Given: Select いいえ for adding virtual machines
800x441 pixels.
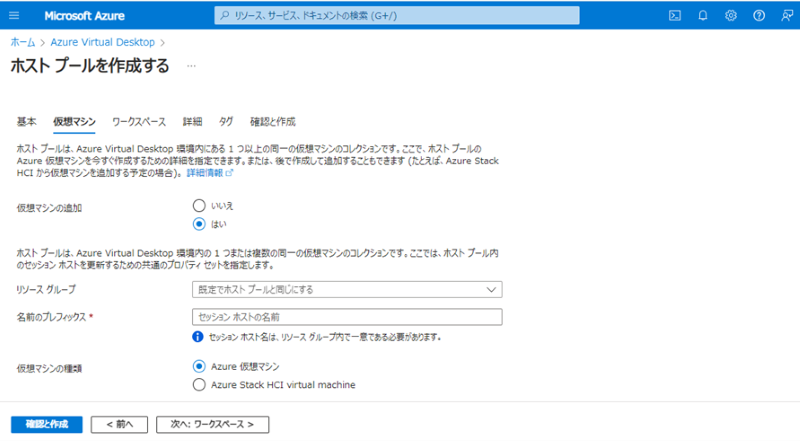Looking at the screenshot, I should [199, 206].
